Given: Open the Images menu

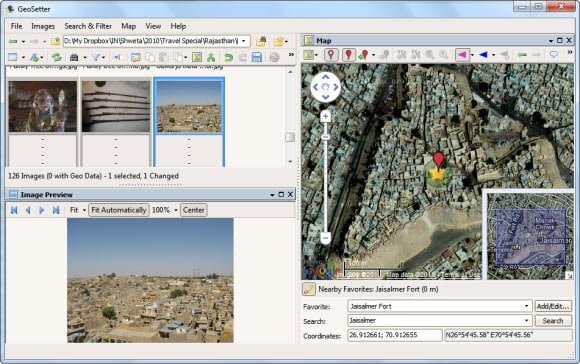Looking at the screenshot, I should point(43,26).
